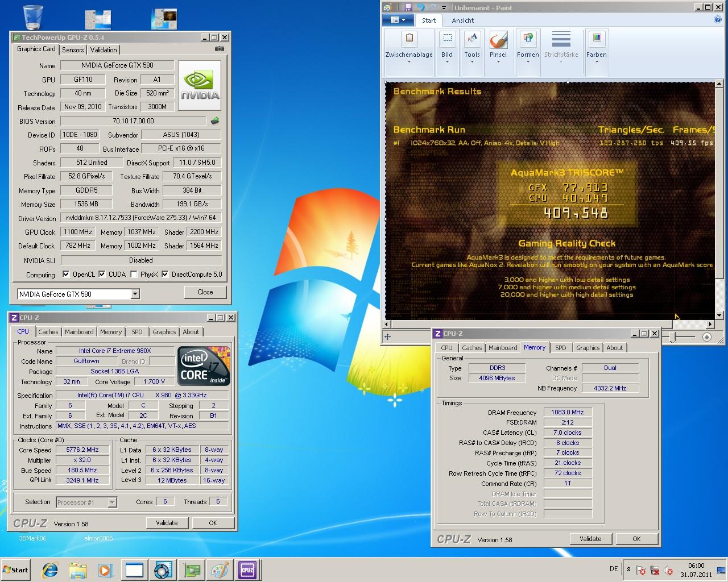The image size is (728, 582).
Task: Click the Redo arrow in Paint's quick access toolbar
Action: point(434,7)
